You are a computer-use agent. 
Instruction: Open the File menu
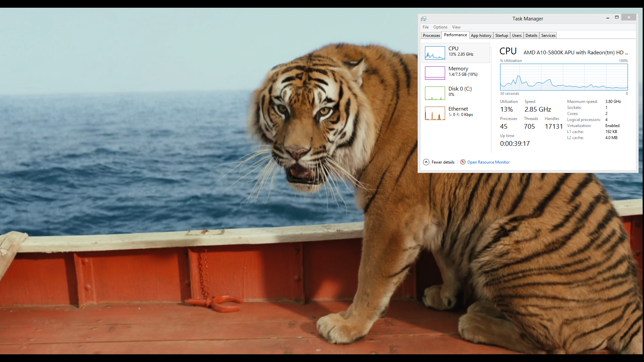pyautogui.click(x=426, y=27)
